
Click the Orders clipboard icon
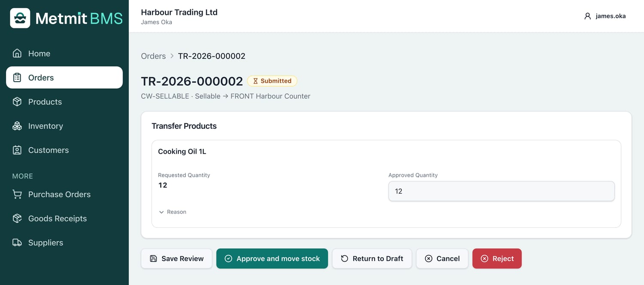pos(17,78)
